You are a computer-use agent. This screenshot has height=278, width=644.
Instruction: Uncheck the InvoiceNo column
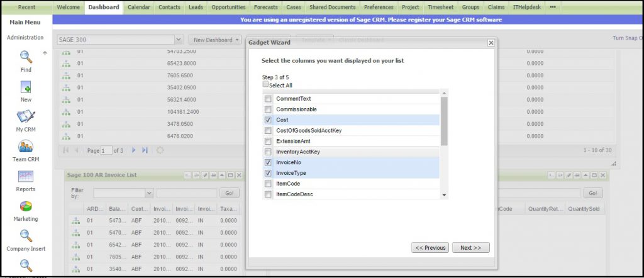(268, 163)
